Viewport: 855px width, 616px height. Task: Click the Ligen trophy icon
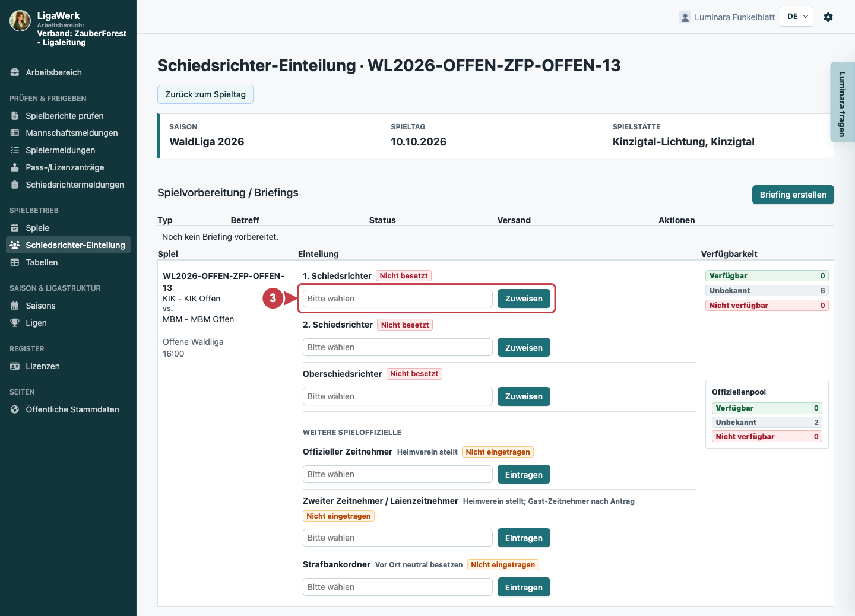coord(15,323)
